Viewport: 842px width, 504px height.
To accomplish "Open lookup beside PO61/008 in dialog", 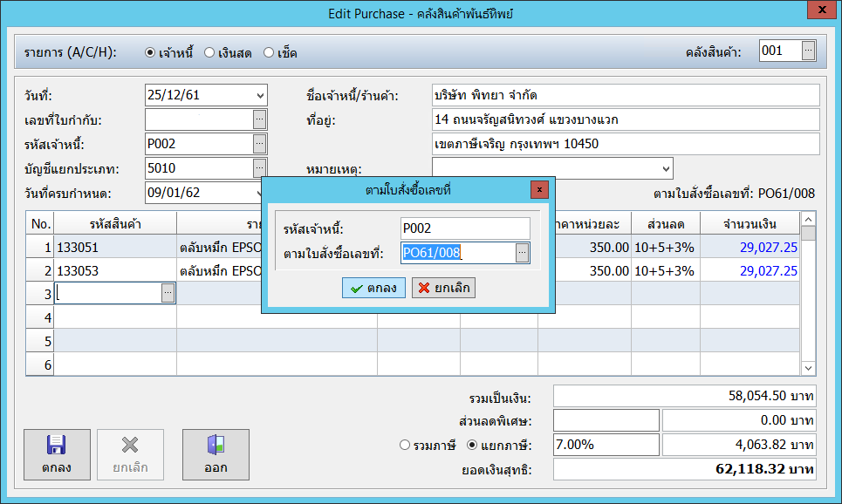I will coord(522,253).
